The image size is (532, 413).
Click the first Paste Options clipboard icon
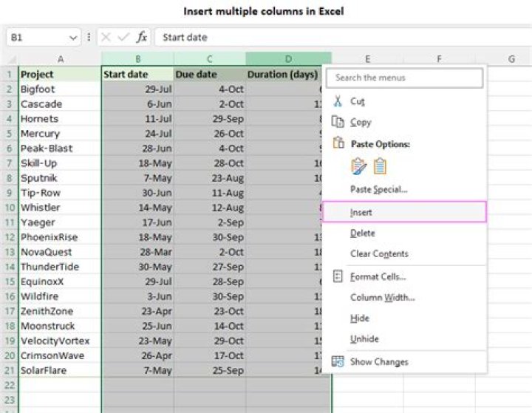coord(359,166)
